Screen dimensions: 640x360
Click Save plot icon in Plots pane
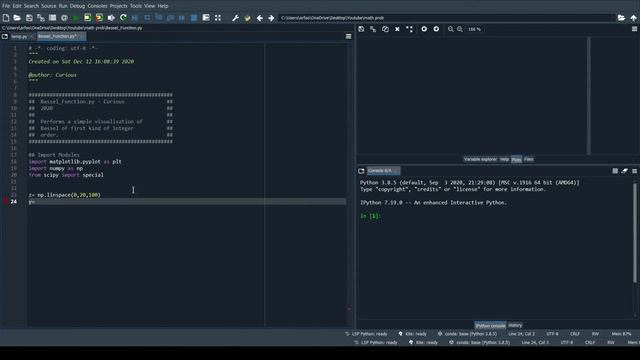click(x=361, y=29)
